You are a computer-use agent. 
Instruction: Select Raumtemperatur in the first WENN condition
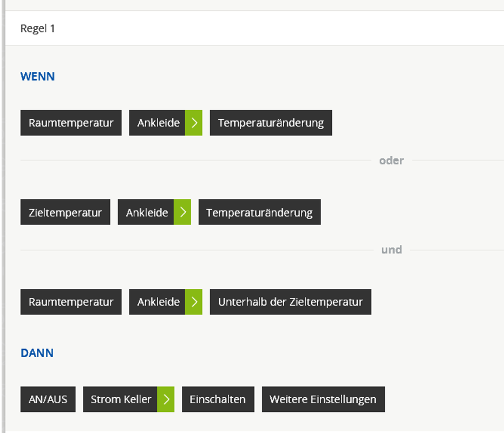coord(71,123)
